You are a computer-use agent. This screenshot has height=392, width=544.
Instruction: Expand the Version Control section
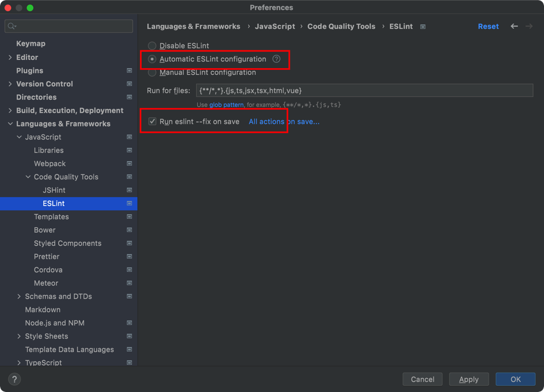[x=10, y=84]
